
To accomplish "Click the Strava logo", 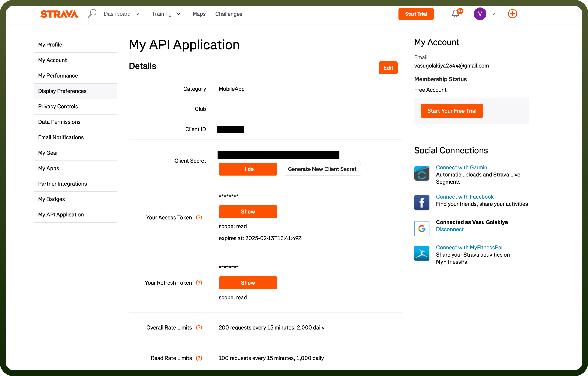I will pos(59,14).
